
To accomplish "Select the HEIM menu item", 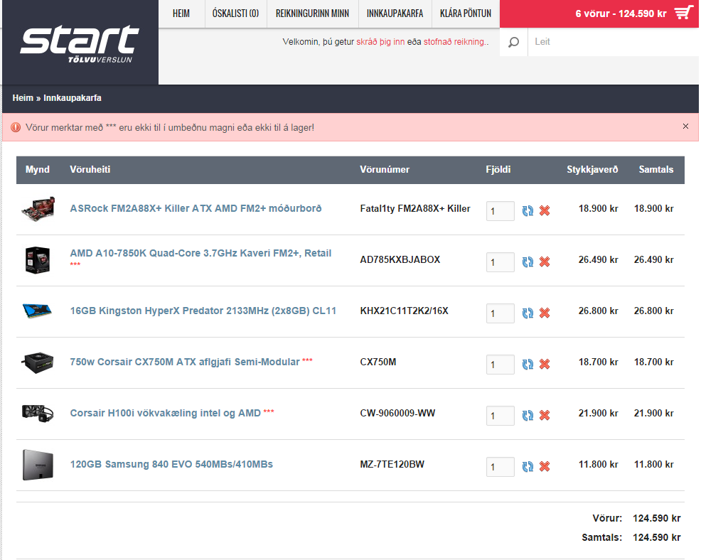I will click(x=181, y=13).
